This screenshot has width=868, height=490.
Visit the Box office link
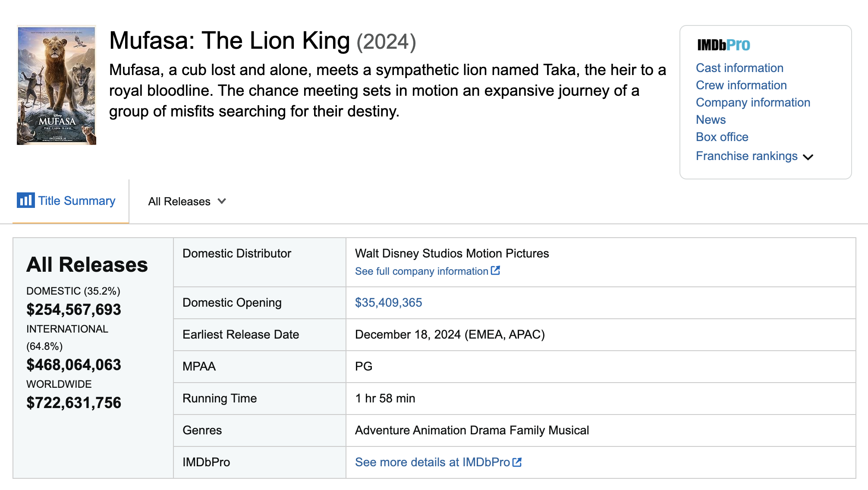(722, 137)
